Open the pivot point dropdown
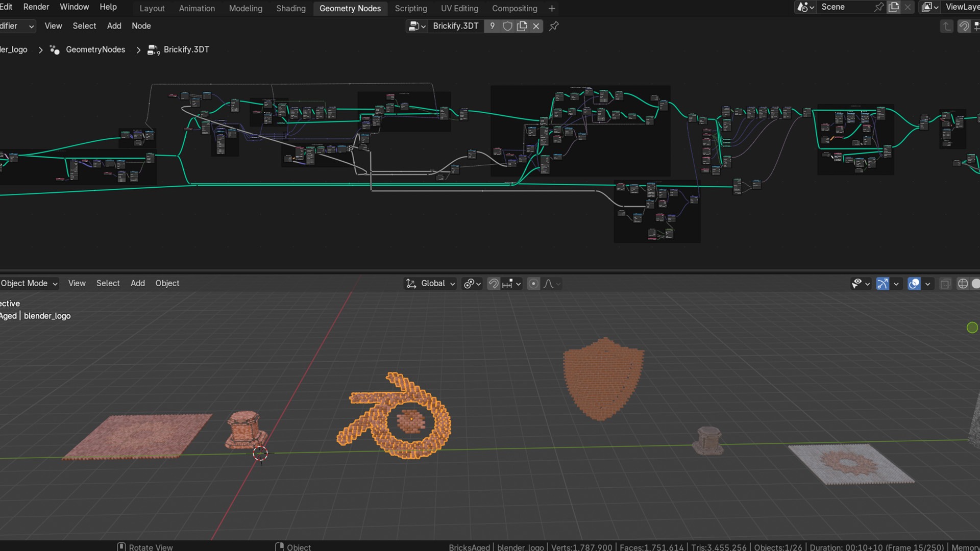The height and width of the screenshot is (551, 980). pyautogui.click(x=472, y=284)
